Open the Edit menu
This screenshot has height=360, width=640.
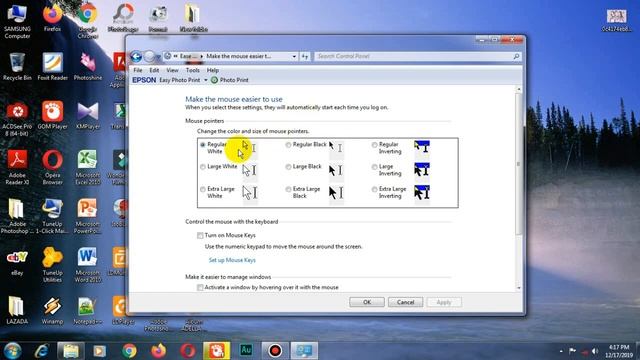point(154,70)
